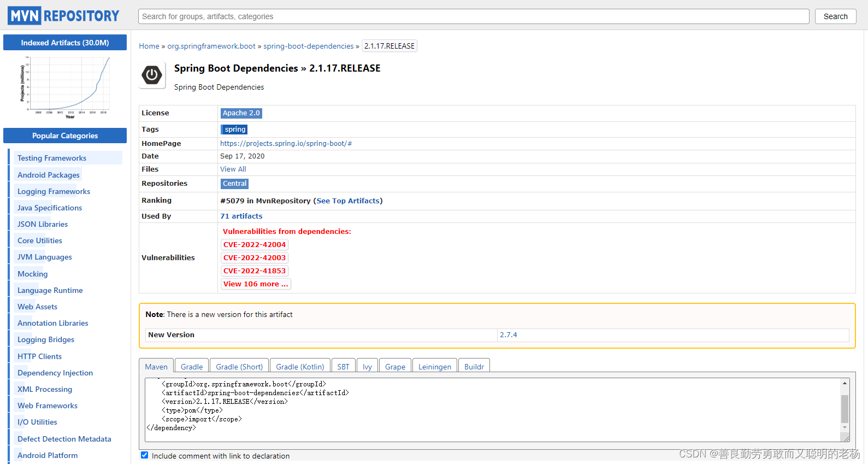Image resolution: width=868 pixels, height=464 pixels.
Task: Go to Home breadcrumb
Action: coord(149,46)
